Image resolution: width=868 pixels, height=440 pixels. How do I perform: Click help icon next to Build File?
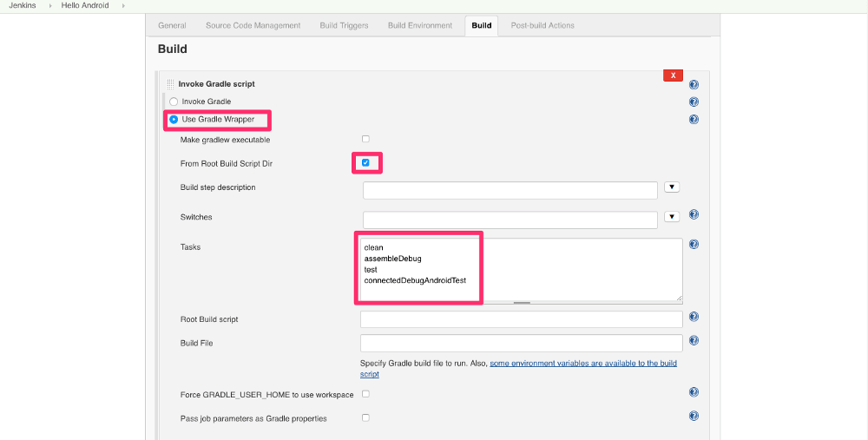[x=694, y=340]
